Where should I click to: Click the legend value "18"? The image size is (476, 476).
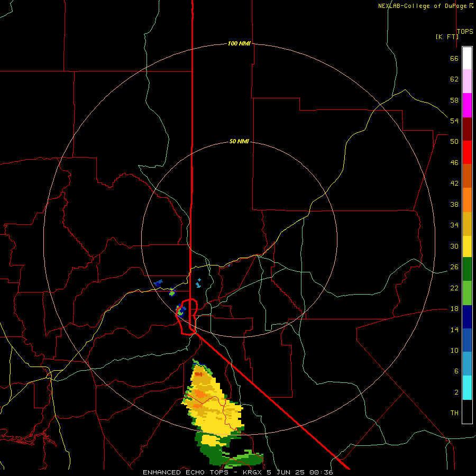click(454, 309)
